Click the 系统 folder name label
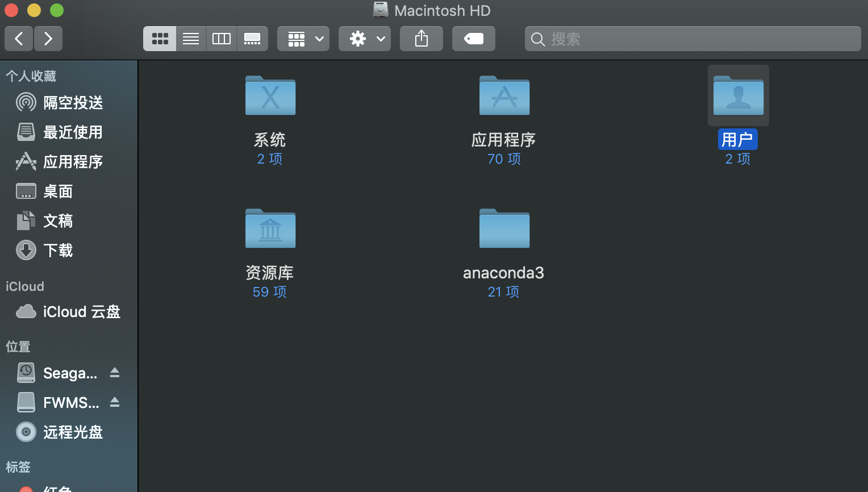The height and width of the screenshot is (492, 868). (x=270, y=140)
